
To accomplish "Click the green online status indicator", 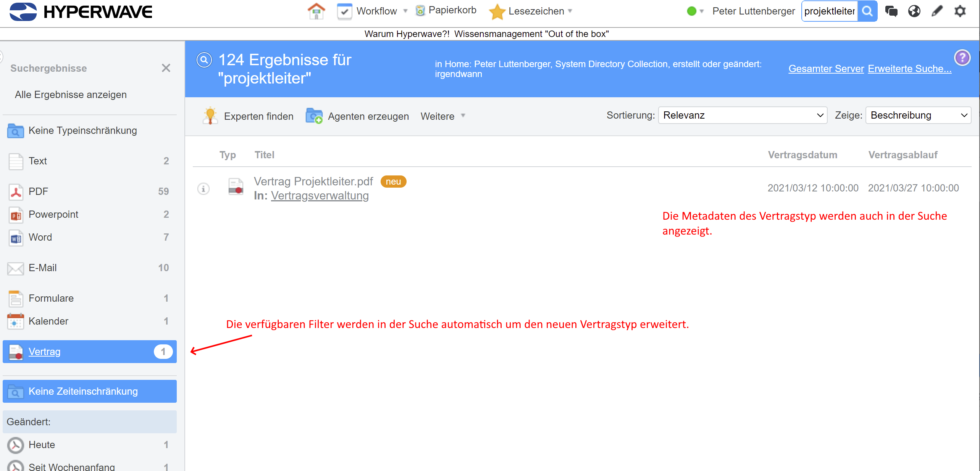I will (x=691, y=11).
